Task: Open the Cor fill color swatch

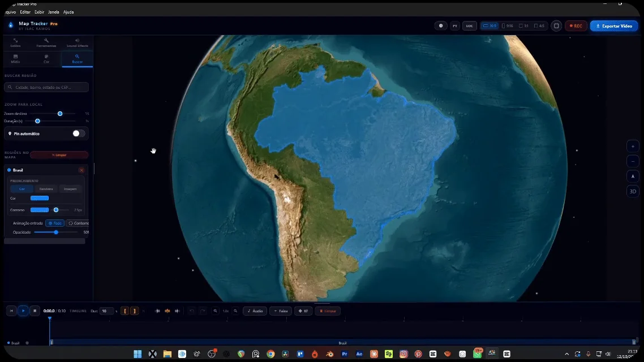Action: (x=40, y=198)
